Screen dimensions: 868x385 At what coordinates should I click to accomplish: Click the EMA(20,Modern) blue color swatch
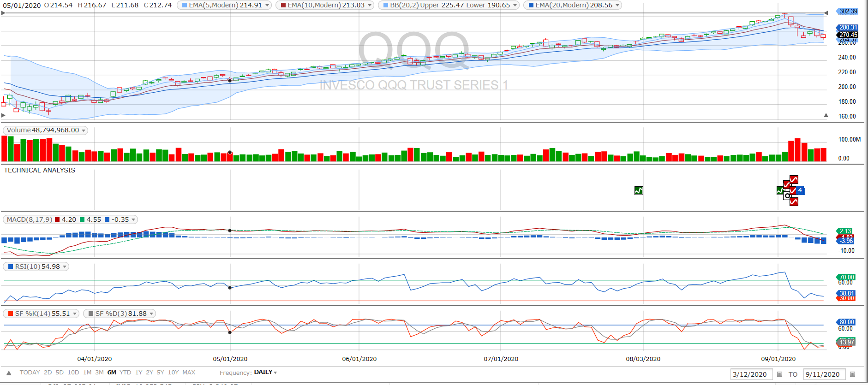pos(531,6)
